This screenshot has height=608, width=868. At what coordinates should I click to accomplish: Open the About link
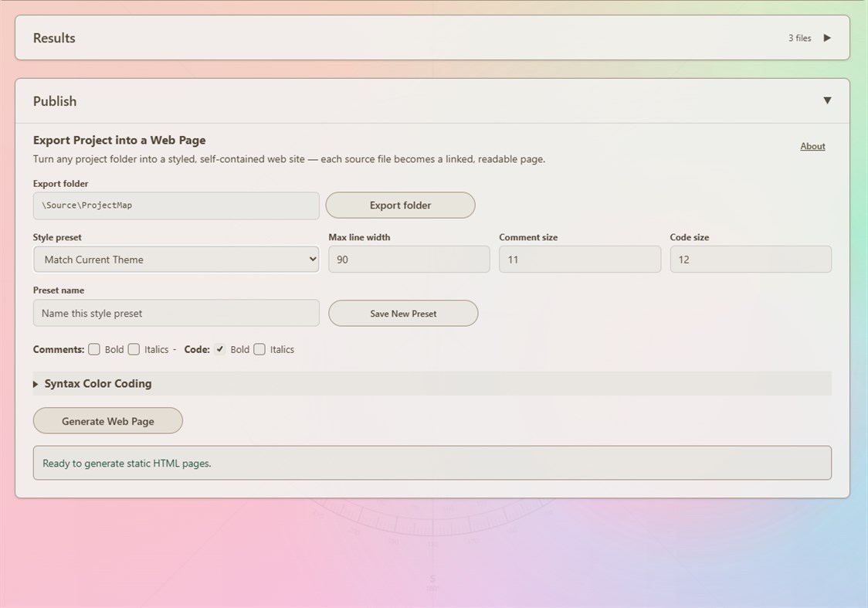pyautogui.click(x=812, y=146)
